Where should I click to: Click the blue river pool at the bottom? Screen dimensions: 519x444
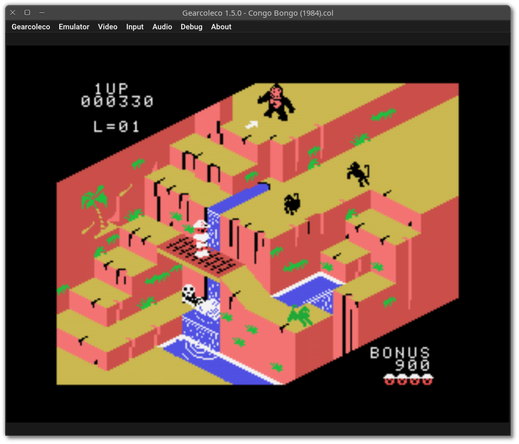220,363
